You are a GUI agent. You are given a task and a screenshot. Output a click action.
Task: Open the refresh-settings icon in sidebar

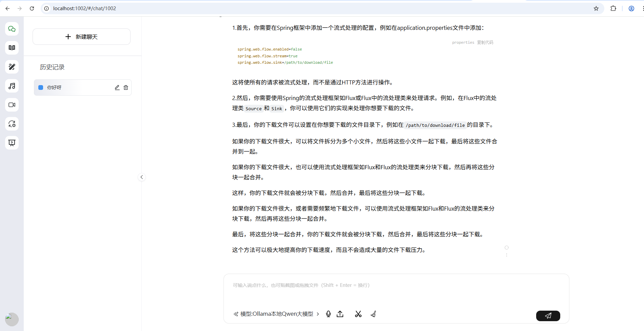pyautogui.click(x=12, y=124)
